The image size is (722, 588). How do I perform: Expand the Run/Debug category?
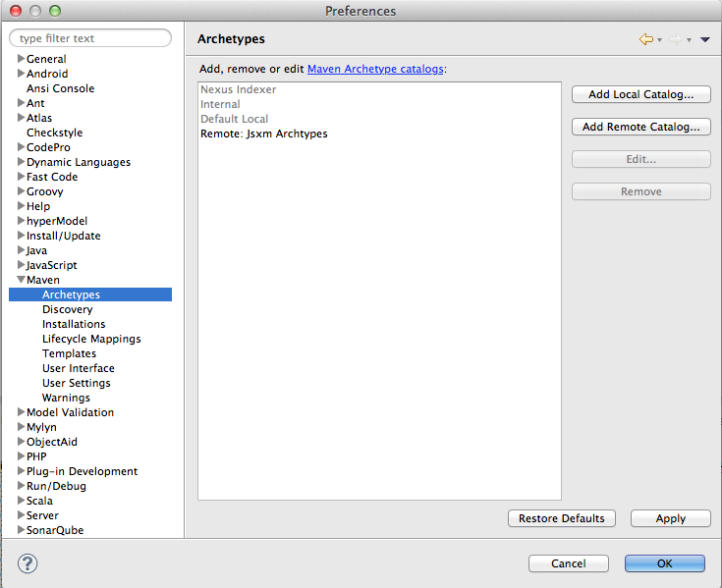21,486
